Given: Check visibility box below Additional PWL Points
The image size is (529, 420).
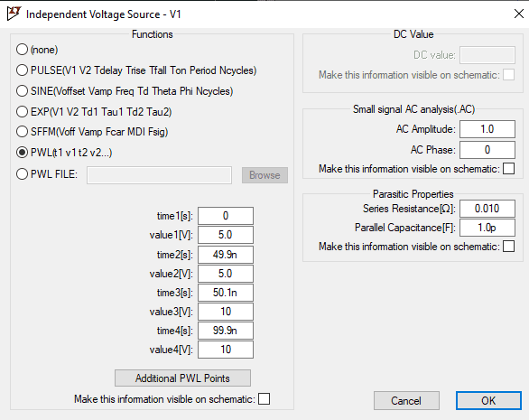Looking at the screenshot, I should [264, 398].
